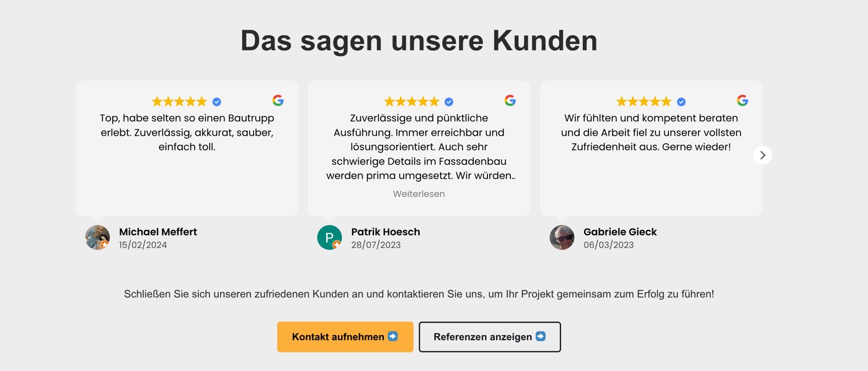Show next reviews with carousel arrow
Image resolution: width=868 pixels, height=371 pixels.
pos(763,155)
